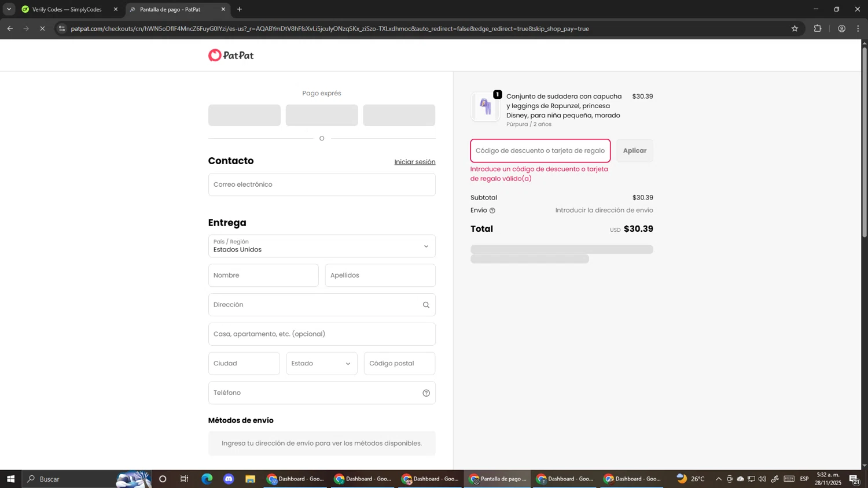The image size is (868, 488).
Task: Close the Verify Codes SimplyCodes tab
Action: point(115,9)
